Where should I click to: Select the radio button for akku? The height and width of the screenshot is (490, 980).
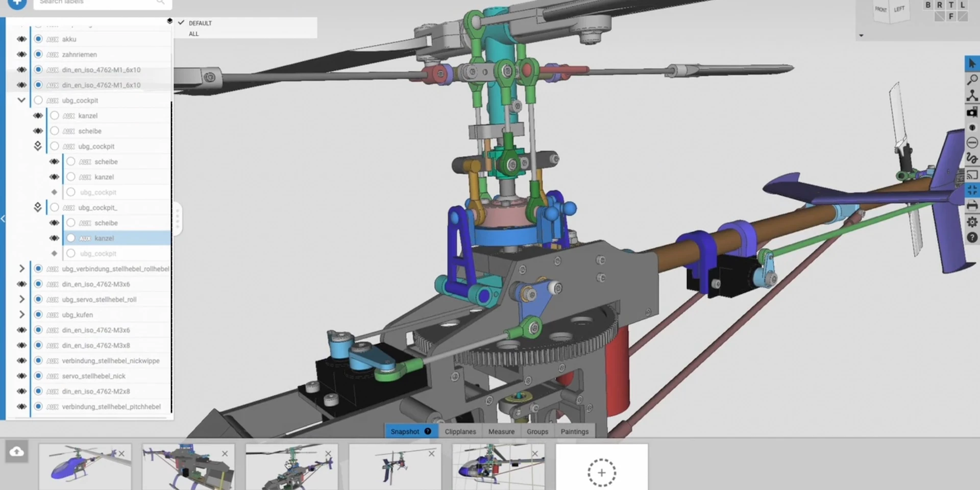point(38,39)
